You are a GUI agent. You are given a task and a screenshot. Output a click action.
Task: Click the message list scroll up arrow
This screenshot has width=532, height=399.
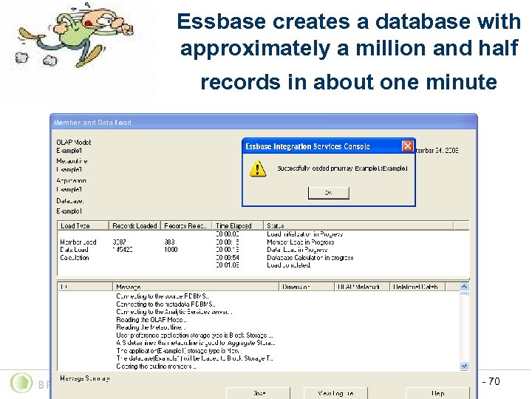tap(464, 287)
